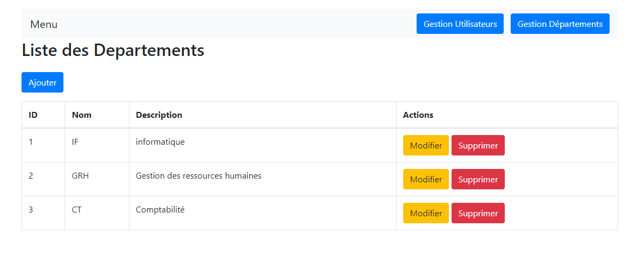The height and width of the screenshot is (255, 644).
Task: Select the Comptabilité description cell
Action: pos(160,210)
